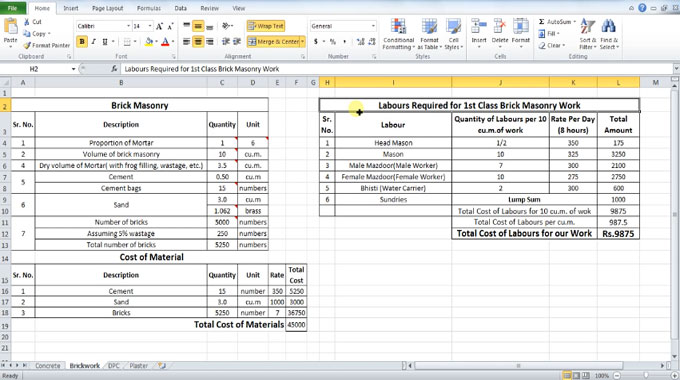Open the Font dialog launcher
The height and width of the screenshot is (380, 680).
(x=174, y=56)
